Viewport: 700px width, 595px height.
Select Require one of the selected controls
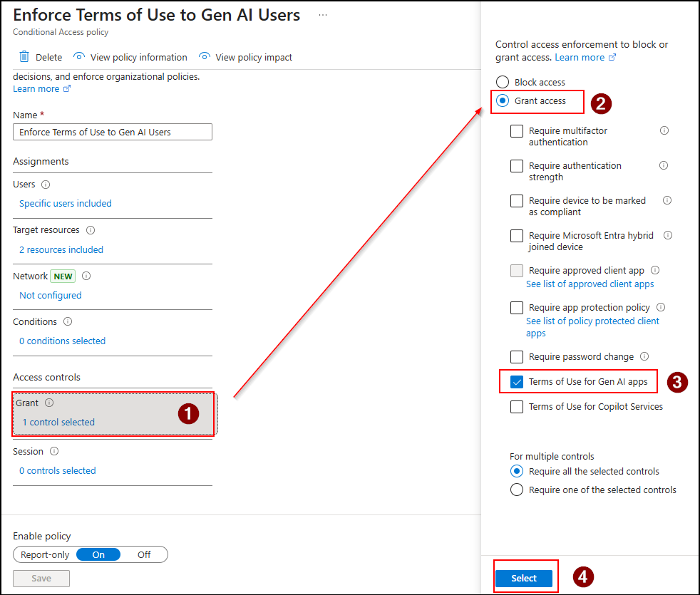pos(517,490)
